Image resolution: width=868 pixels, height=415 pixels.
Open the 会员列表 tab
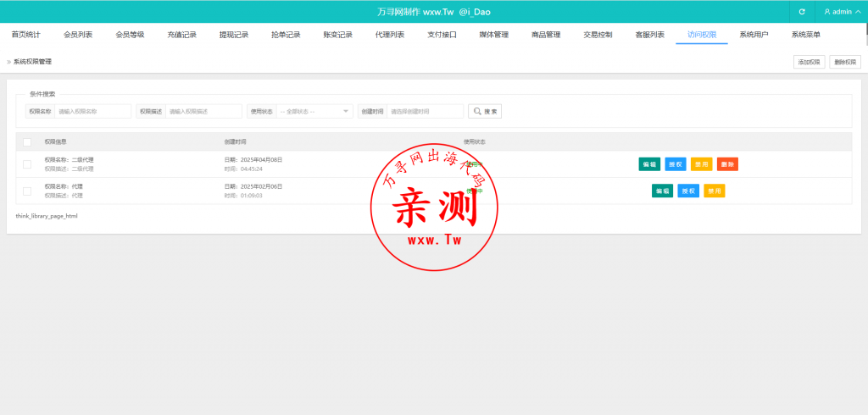pos(78,35)
